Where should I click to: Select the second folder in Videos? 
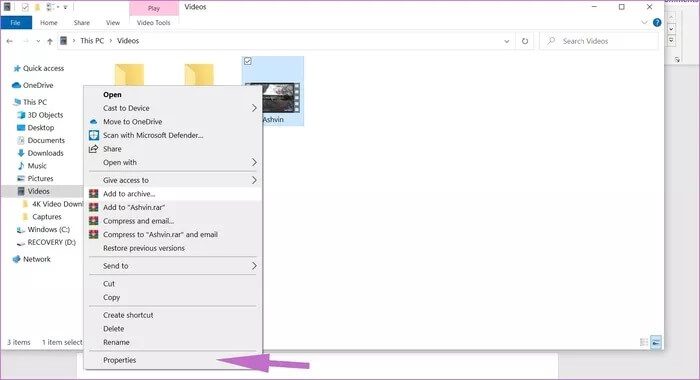[x=199, y=75]
